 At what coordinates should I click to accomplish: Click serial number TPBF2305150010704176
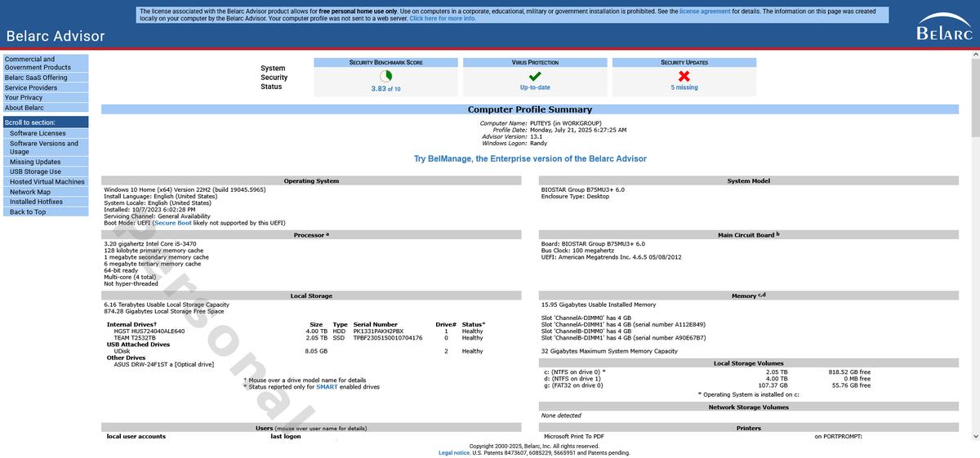388,337
